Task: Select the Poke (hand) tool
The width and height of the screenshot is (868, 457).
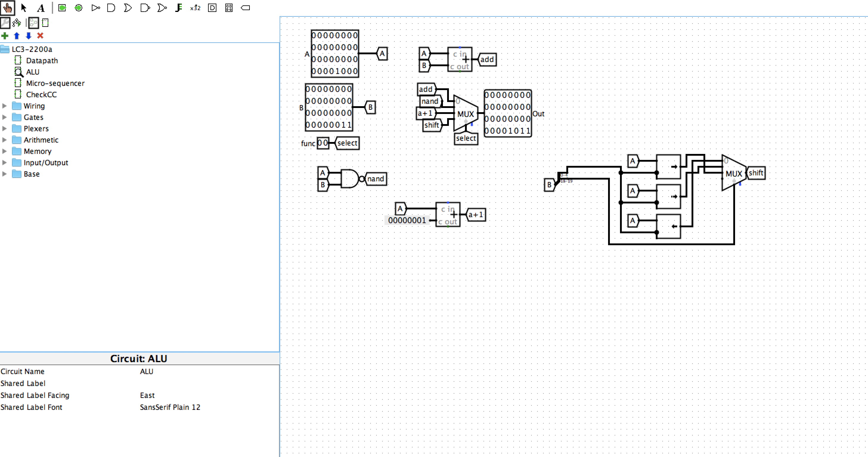Action: pos(7,7)
